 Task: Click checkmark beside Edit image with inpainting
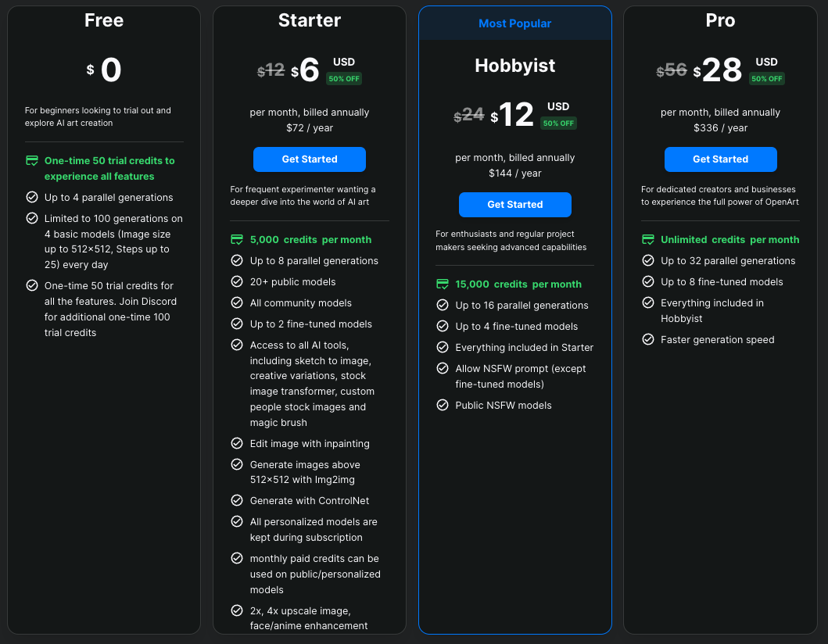pos(237,444)
